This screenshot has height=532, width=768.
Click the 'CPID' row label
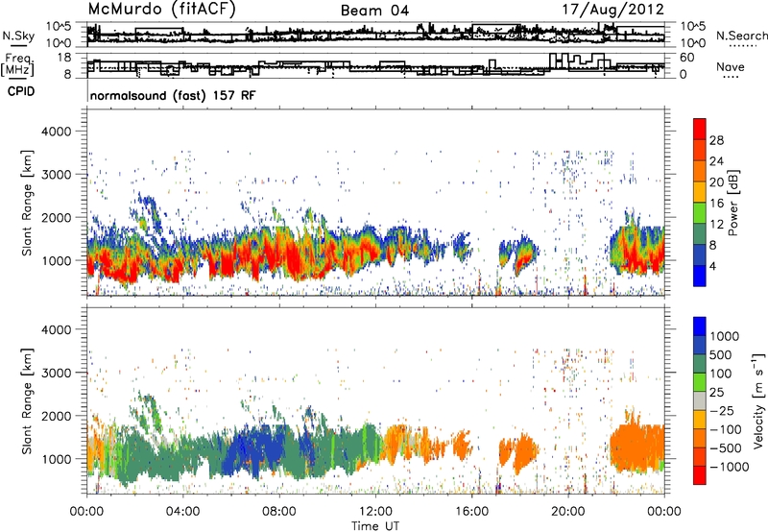click(21, 91)
